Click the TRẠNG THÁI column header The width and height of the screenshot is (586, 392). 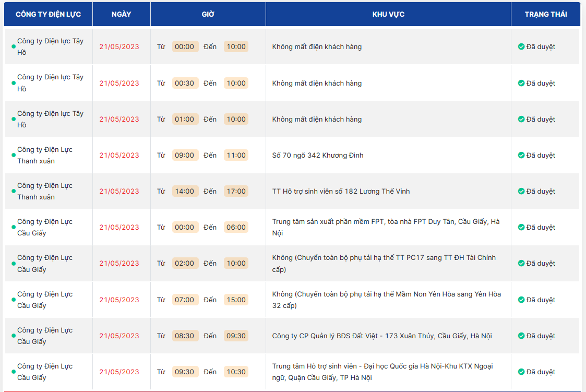(x=545, y=14)
